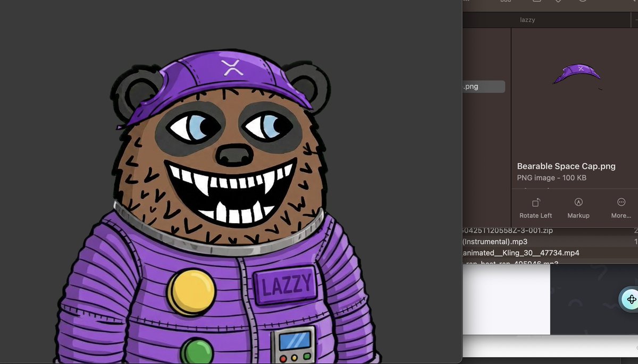Open the More... actions menu
Screen dimensions: 638x364
(621, 208)
